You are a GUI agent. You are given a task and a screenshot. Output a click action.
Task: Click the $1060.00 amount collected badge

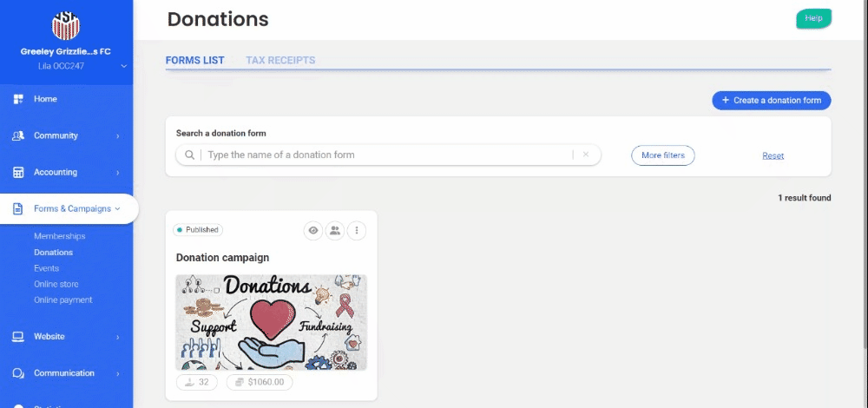pos(260,382)
